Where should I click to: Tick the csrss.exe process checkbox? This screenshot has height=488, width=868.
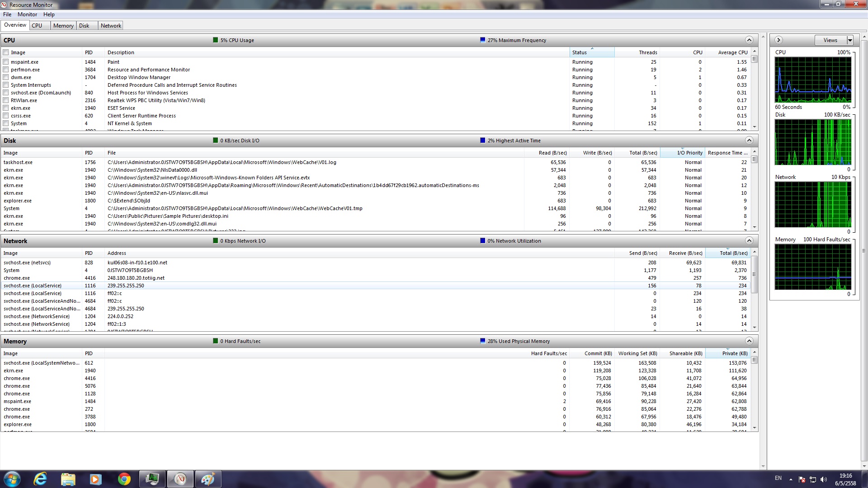(x=6, y=116)
